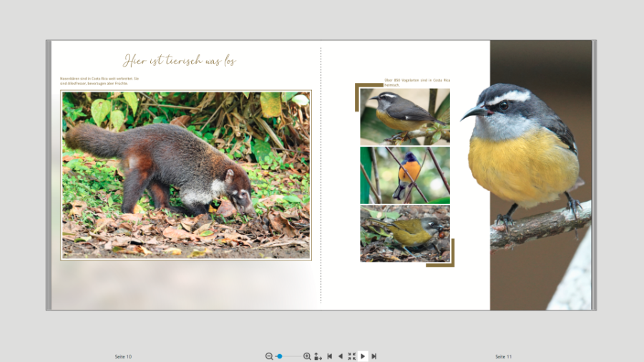Click the zoom out magnifier icon
The image size is (644, 362).
click(x=269, y=356)
